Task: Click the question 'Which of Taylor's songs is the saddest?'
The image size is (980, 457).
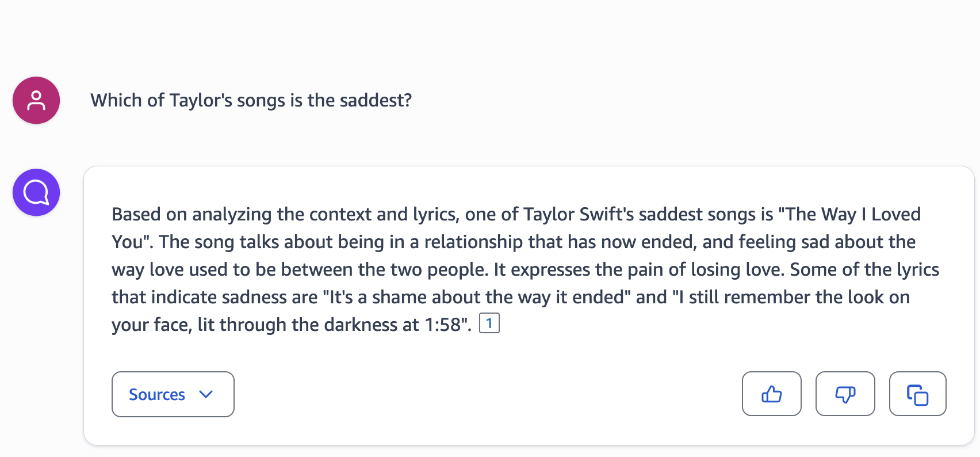Action: point(250,100)
